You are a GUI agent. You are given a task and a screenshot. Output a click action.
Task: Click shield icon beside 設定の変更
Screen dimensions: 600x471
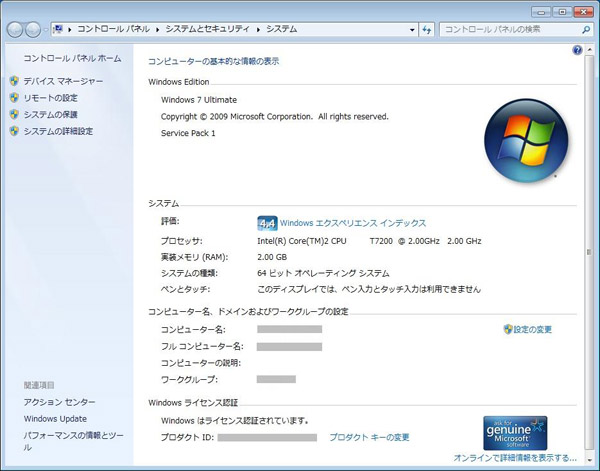[x=508, y=329]
